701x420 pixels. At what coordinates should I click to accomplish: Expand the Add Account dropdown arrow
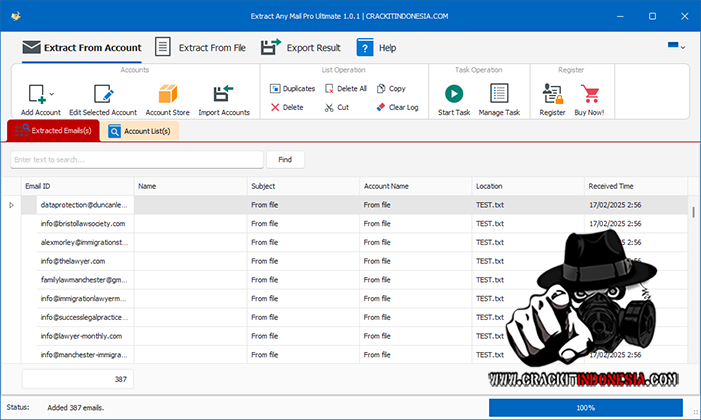[52, 95]
